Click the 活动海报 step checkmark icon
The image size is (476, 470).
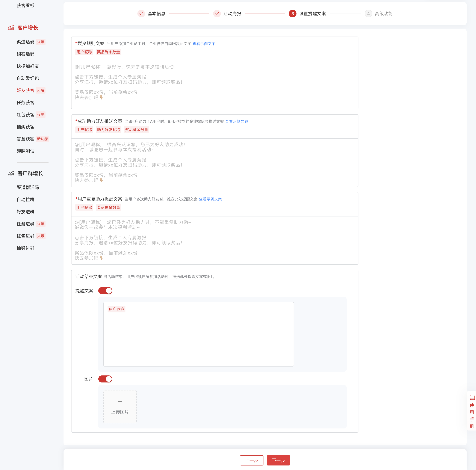pos(217,14)
